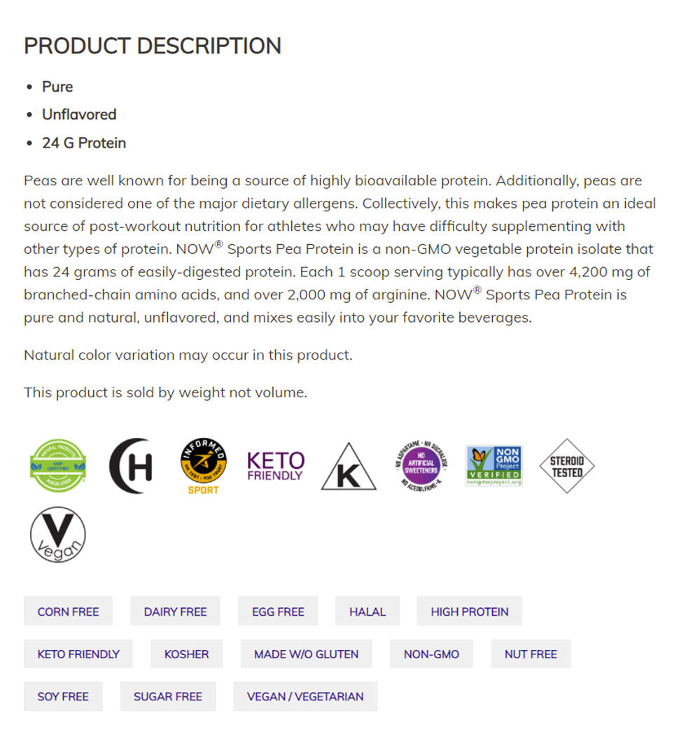Click the Non GMO Project Verified badge
Viewport: 700px width, 729px height.
click(494, 466)
